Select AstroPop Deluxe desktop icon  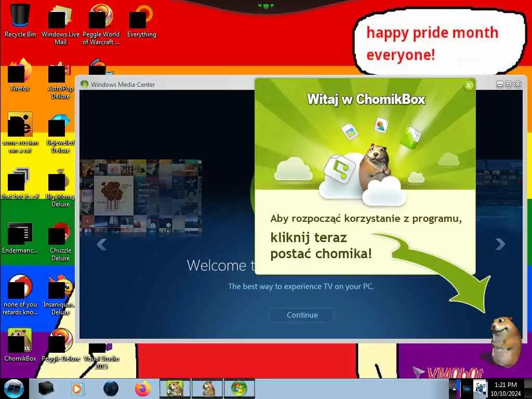60,79
